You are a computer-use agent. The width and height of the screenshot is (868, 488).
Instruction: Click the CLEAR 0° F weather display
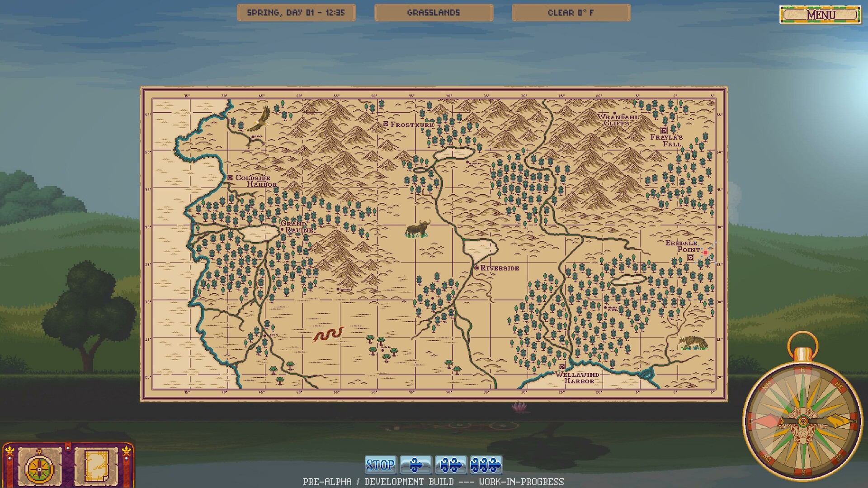[571, 12]
